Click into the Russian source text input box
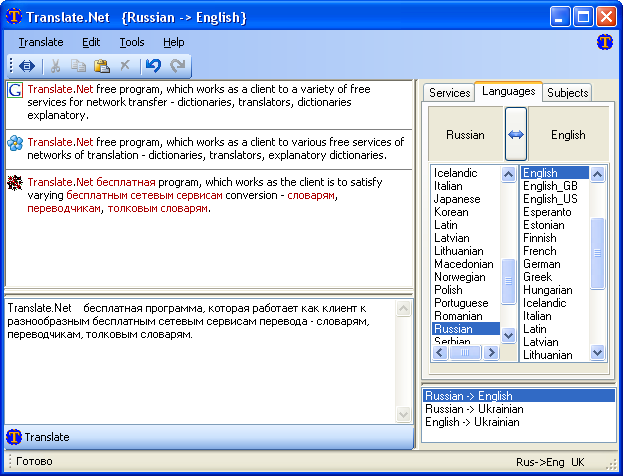 point(200,362)
